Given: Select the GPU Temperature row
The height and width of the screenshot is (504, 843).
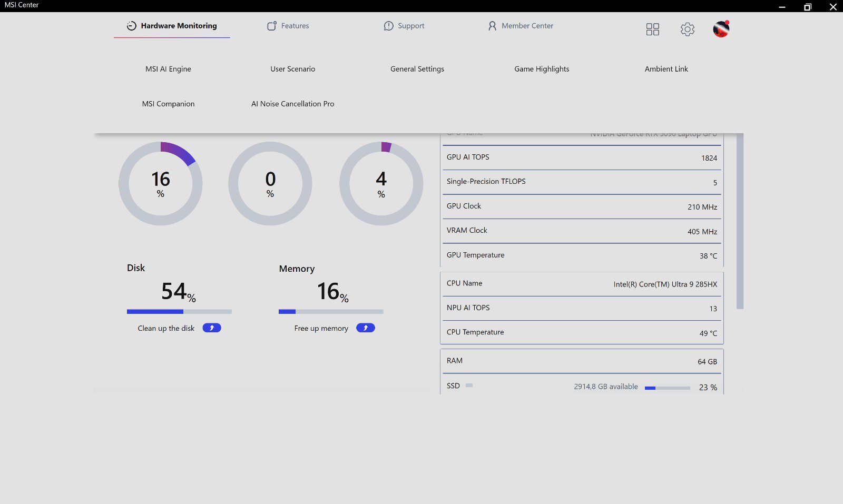Looking at the screenshot, I should 582,255.
